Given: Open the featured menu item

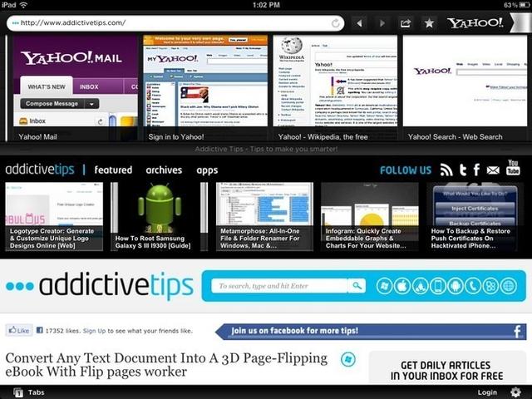Looking at the screenshot, I should (x=113, y=170).
